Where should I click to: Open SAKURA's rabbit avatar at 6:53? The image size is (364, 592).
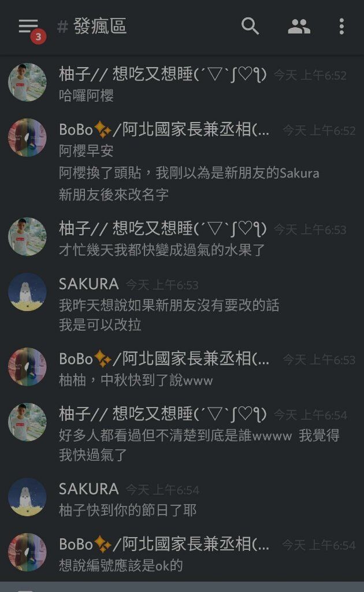pos(28,292)
